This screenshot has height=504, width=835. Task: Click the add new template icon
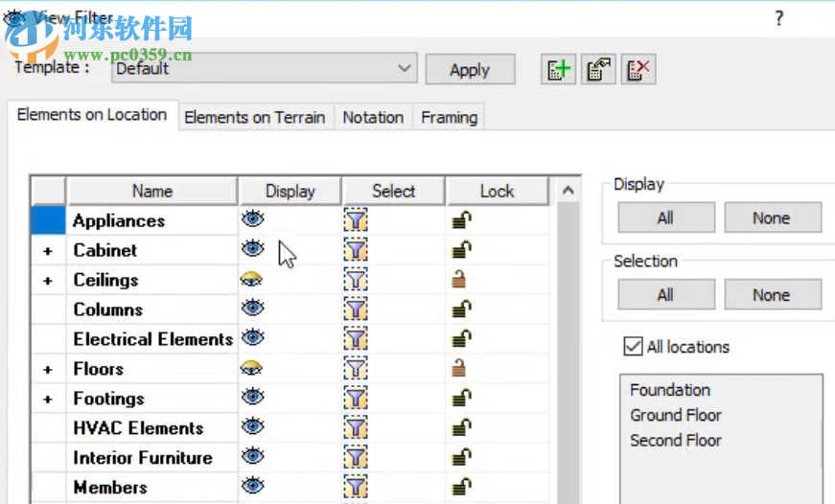558,69
